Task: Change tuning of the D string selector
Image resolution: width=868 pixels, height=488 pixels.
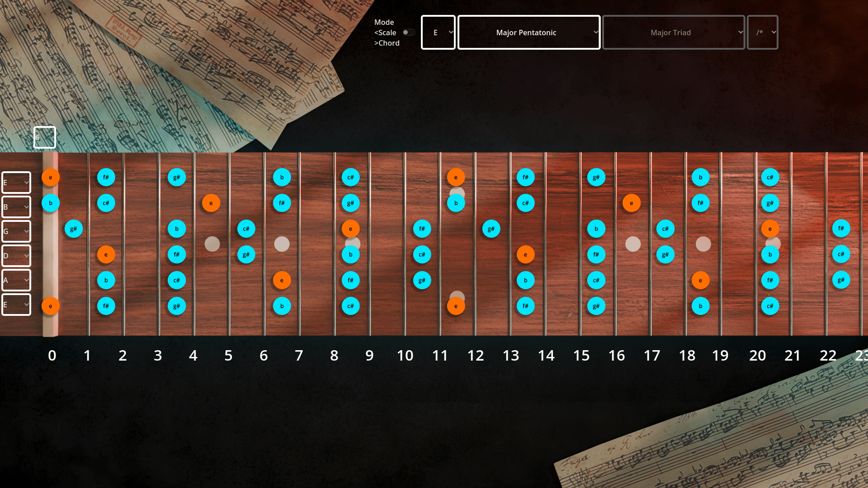Action: (x=16, y=256)
